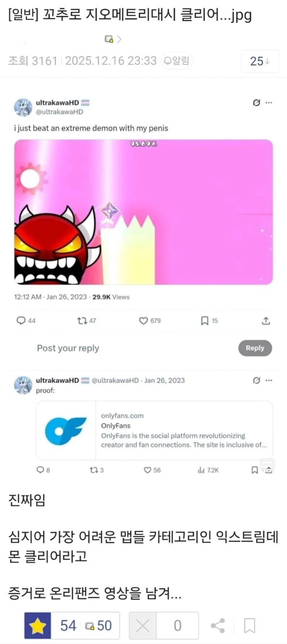
Task: Click the heart like icon with 679
Action: [x=143, y=321]
